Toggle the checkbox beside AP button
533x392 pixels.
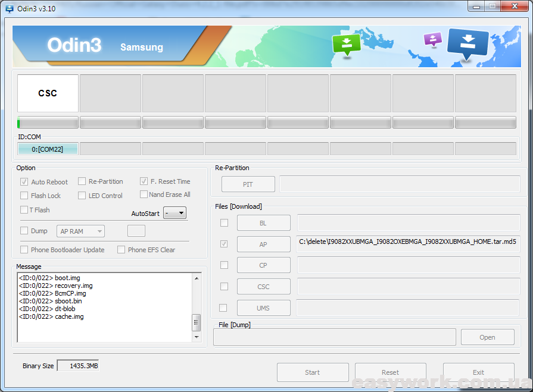coord(224,244)
